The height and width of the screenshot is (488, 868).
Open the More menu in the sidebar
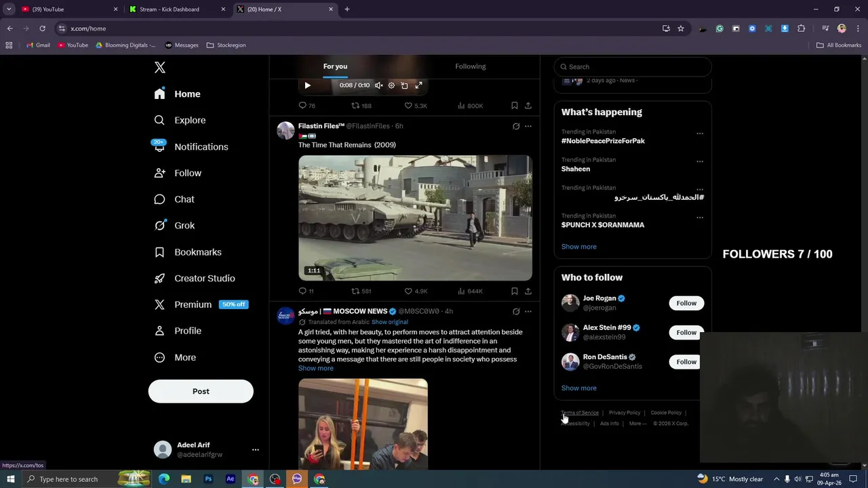(175, 357)
